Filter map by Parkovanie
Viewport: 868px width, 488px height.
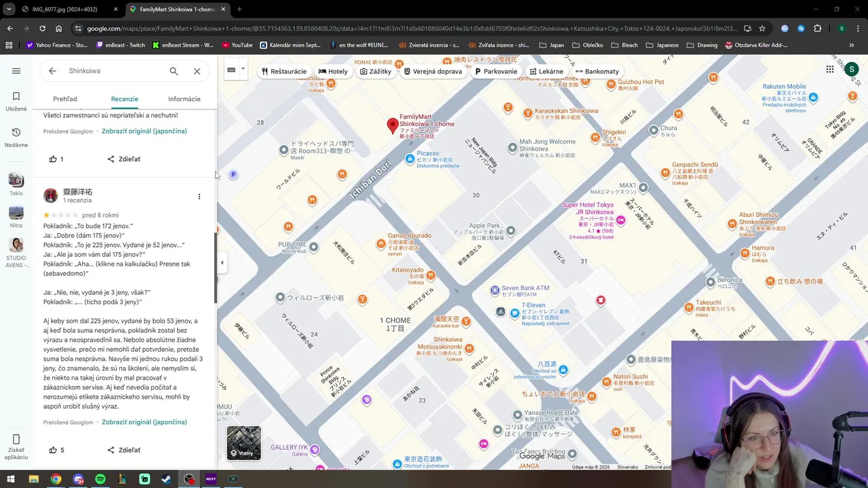[x=496, y=71]
